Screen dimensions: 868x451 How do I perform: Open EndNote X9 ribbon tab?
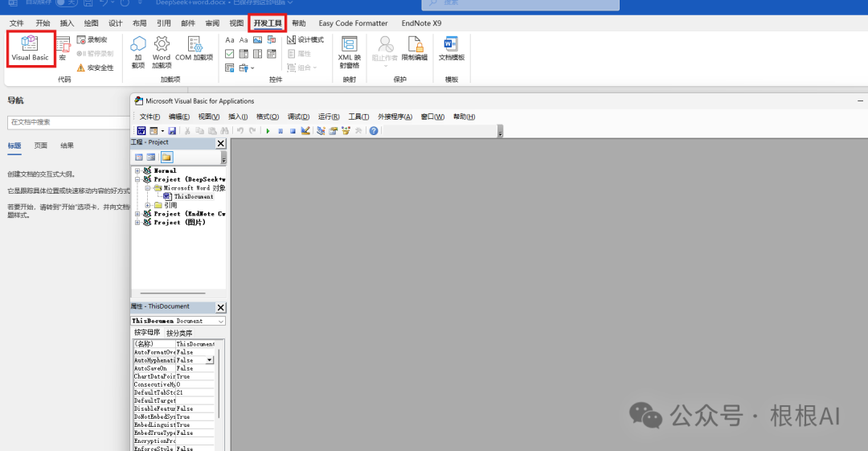(421, 23)
